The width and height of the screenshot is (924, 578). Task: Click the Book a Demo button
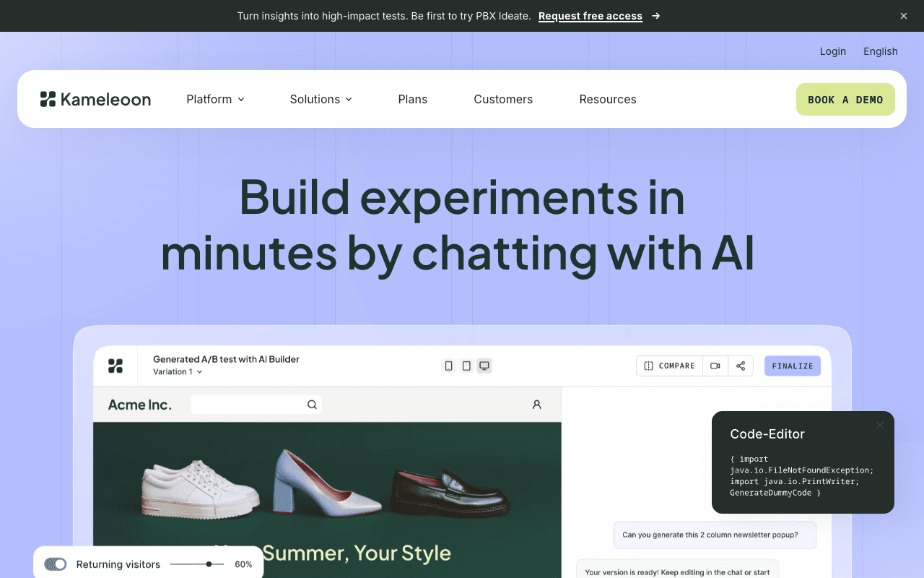tap(845, 100)
